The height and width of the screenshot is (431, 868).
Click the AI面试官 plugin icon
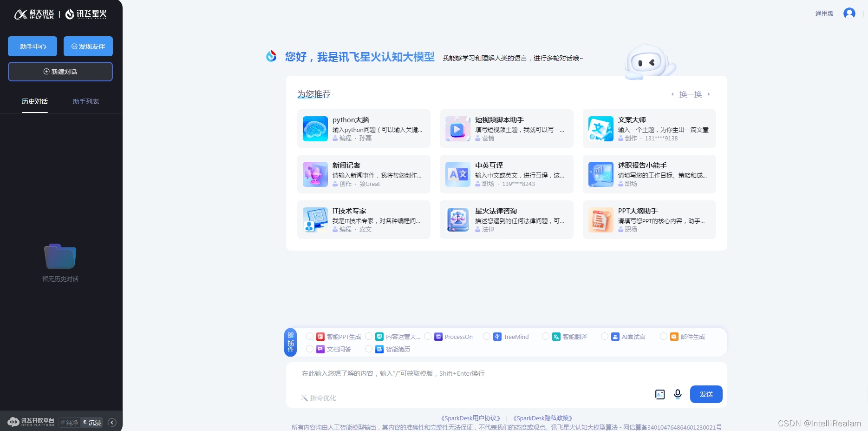point(615,337)
